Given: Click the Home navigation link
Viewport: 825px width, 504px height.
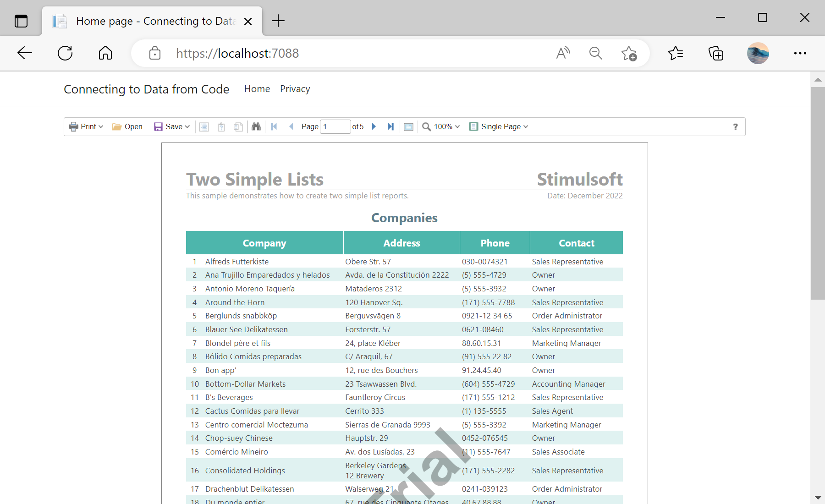Looking at the screenshot, I should (x=257, y=89).
